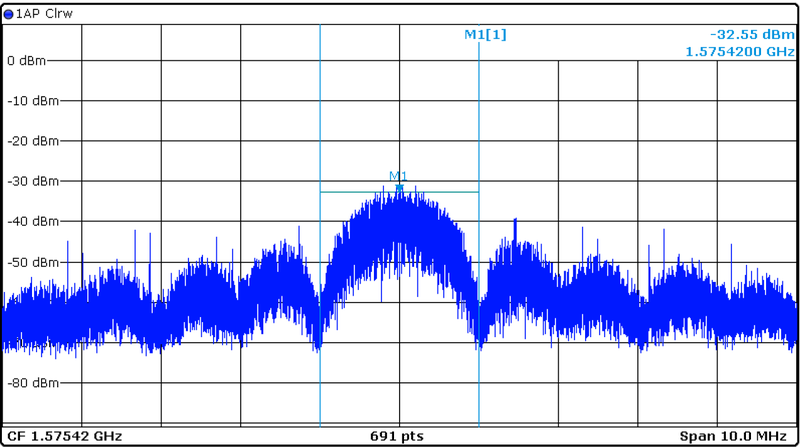The image size is (800, 447).
Task: Click the 1.5754200 GHz marker frequency readout
Action: pyautogui.click(x=739, y=51)
